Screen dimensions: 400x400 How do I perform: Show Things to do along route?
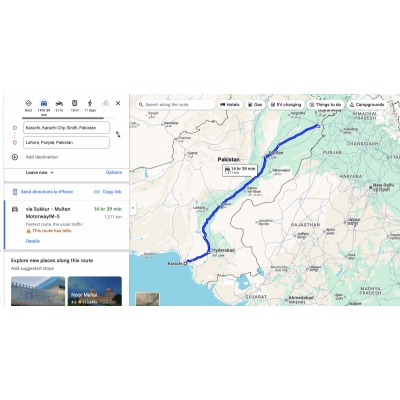(x=325, y=105)
